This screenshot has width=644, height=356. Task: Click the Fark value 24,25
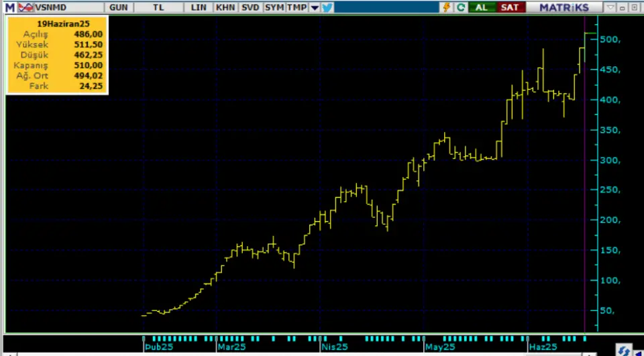(x=93, y=86)
